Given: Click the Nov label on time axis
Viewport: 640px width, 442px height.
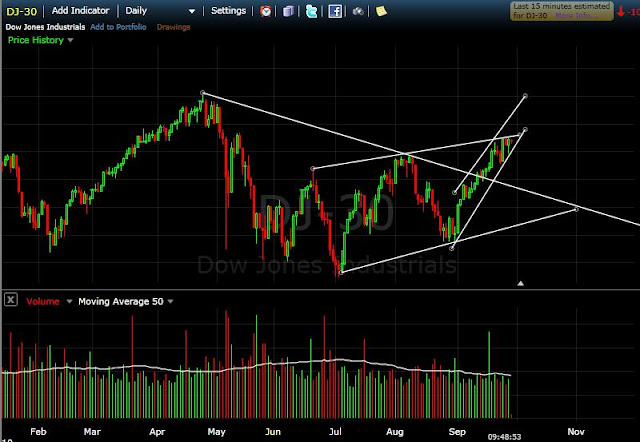Looking at the screenshot, I should point(576,431).
